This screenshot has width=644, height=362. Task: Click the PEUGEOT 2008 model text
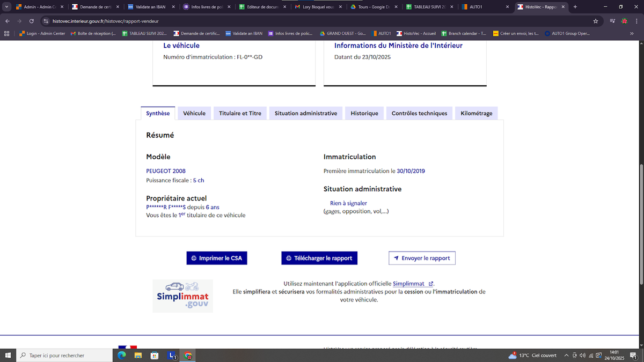tap(166, 171)
